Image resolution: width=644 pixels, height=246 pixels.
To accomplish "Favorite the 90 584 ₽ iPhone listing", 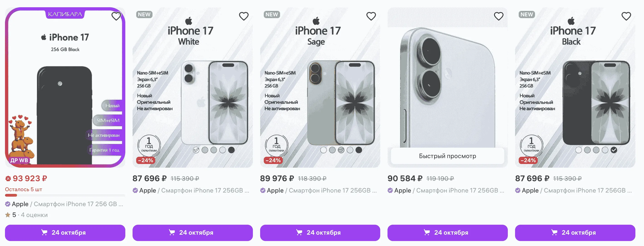I will pos(499,16).
